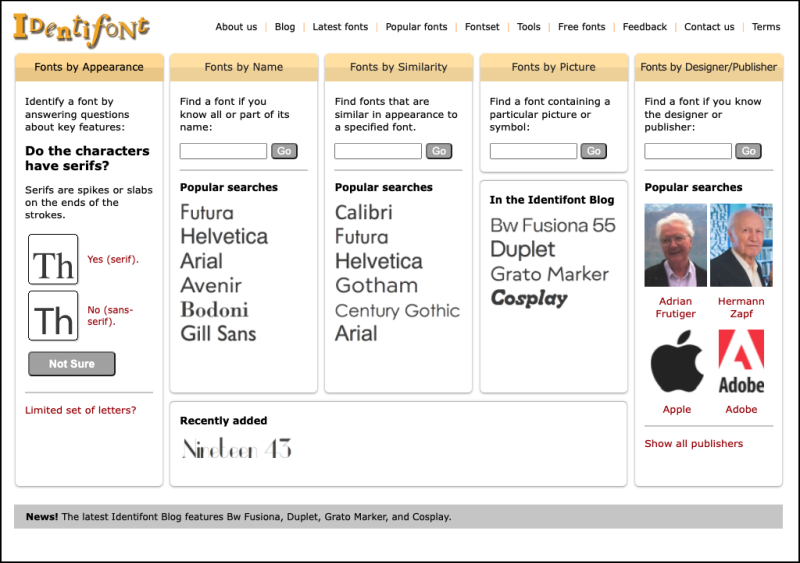Open Avenir in popular searches
The height and width of the screenshot is (563, 800).
[x=211, y=285]
